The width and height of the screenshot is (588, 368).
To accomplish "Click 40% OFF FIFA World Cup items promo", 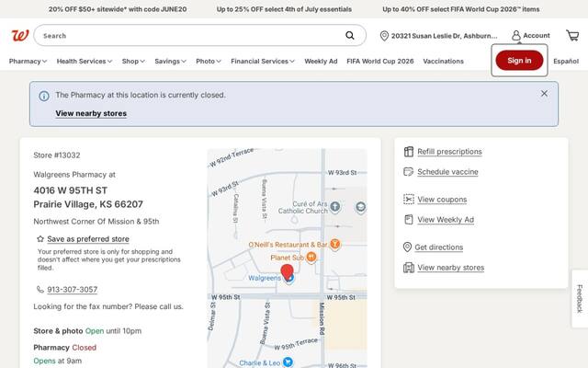I will [461, 9].
